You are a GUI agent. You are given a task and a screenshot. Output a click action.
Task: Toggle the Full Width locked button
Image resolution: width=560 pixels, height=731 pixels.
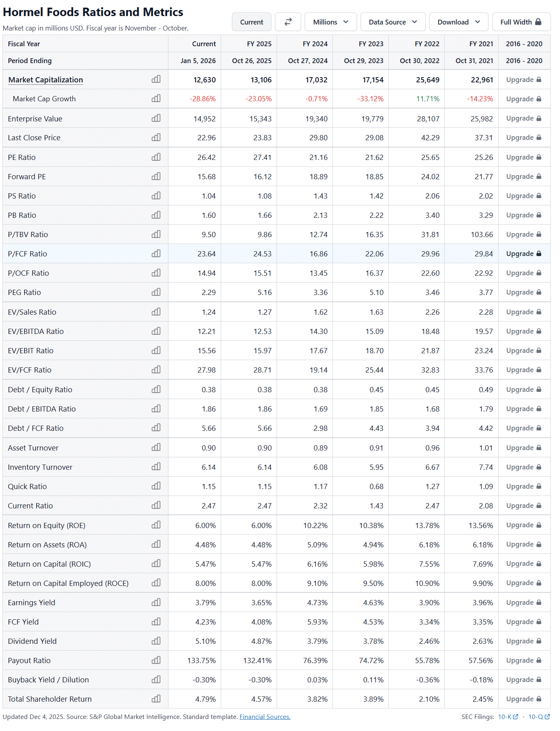pos(521,22)
